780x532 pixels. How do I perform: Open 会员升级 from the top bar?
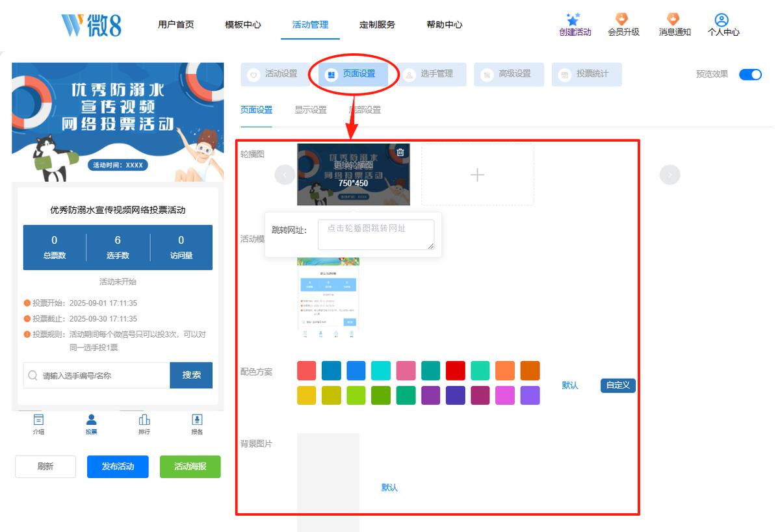623,25
